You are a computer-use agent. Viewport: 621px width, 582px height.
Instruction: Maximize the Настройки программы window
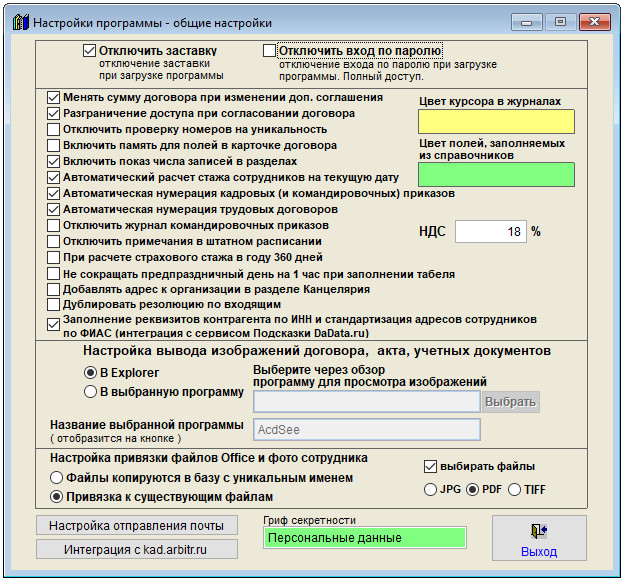click(560, 22)
